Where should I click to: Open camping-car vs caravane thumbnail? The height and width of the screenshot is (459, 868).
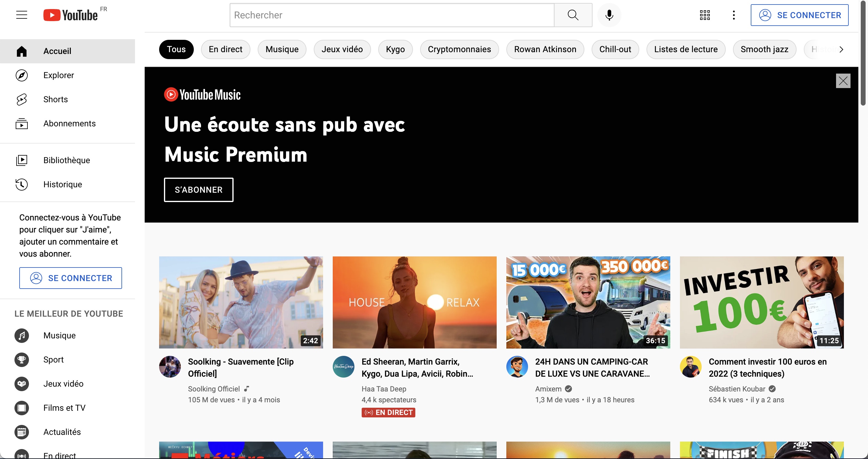tap(588, 302)
